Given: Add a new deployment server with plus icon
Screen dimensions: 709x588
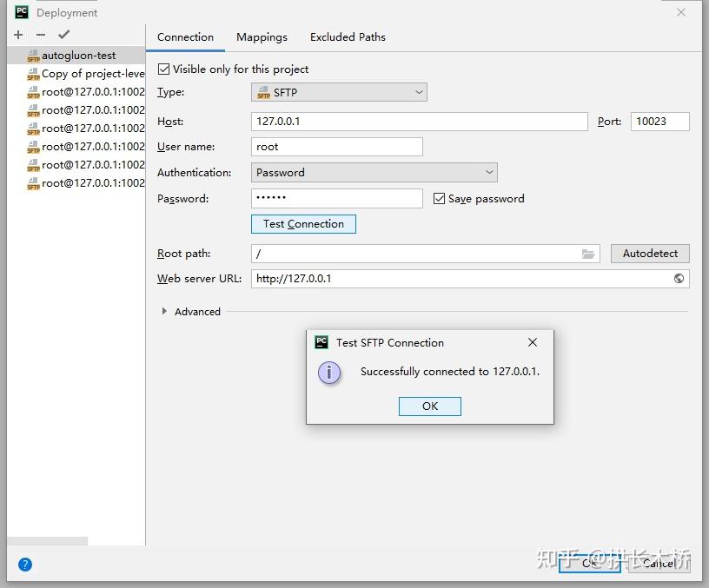Looking at the screenshot, I should 17,35.
